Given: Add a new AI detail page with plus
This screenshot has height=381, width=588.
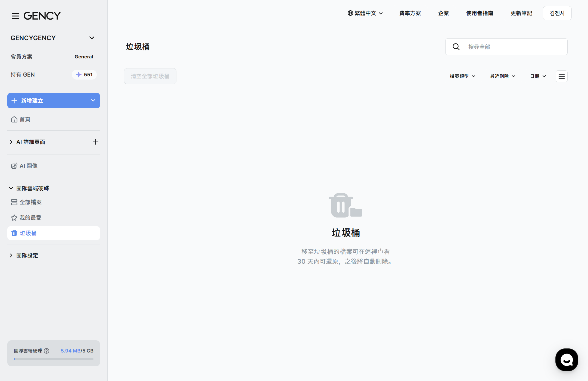Looking at the screenshot, I should [95, 142].
